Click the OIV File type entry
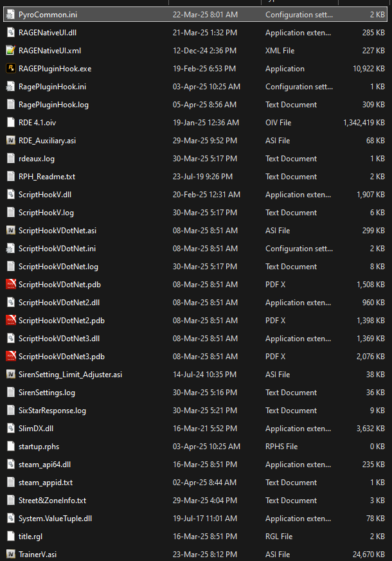392x561 pixels. pyautogui.click(x=278, y=122)
